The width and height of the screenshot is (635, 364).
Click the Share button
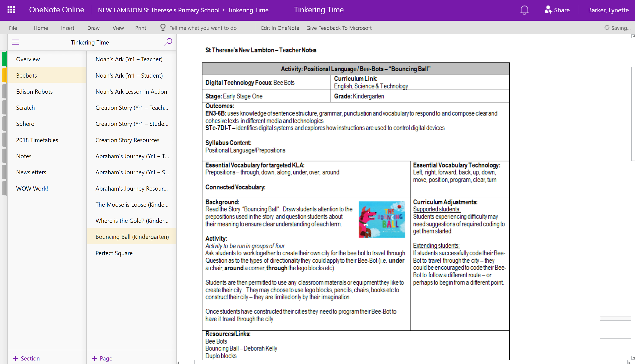pos(557,10)
